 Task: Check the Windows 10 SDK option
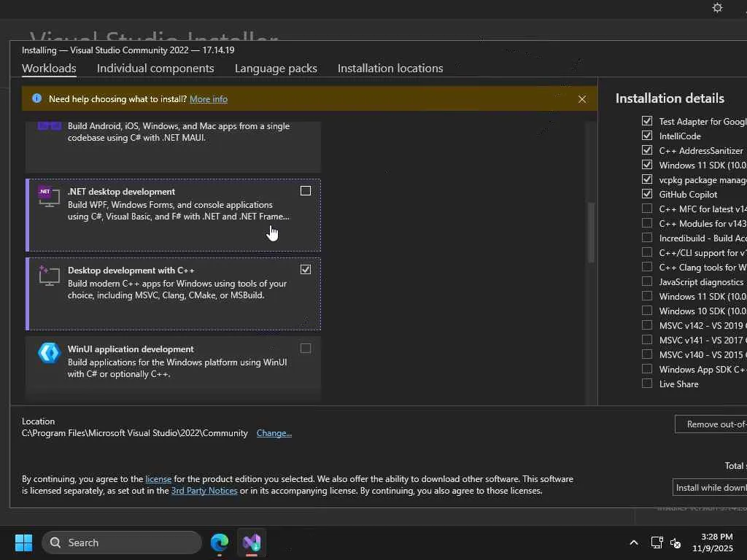pyautogui.click(x=646, y=311)
